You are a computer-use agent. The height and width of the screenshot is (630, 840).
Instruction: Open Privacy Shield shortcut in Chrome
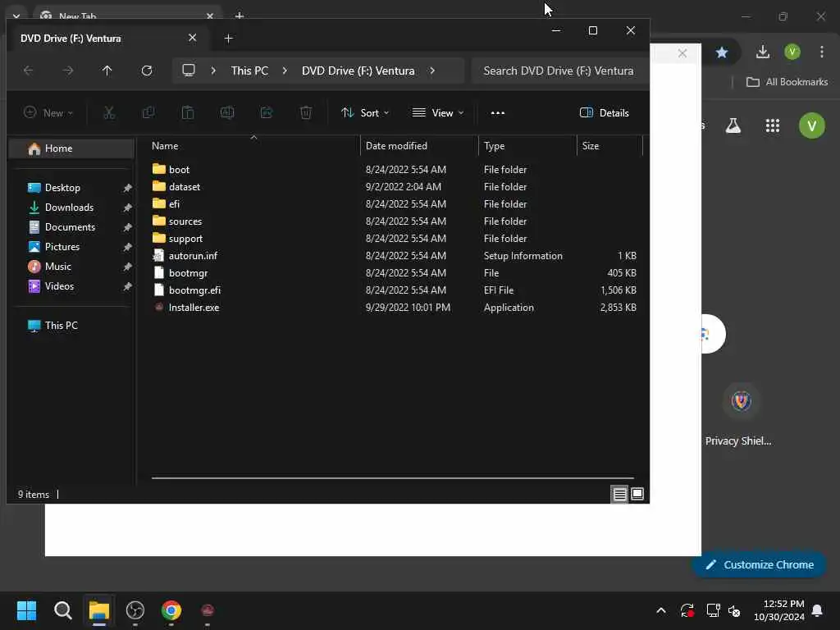point(741,415)
